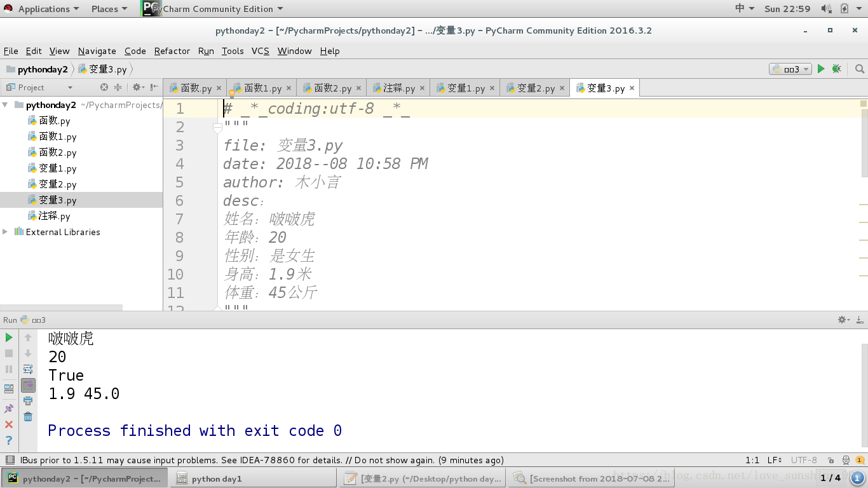Viewport: 868px width, 488px height.
Task: Open Run panel help question mark
Action: click(x=9, y=440)
